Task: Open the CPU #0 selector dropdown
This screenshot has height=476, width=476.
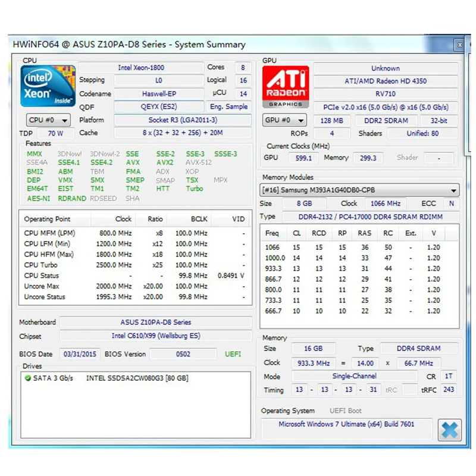Action: tap(48, 120)
